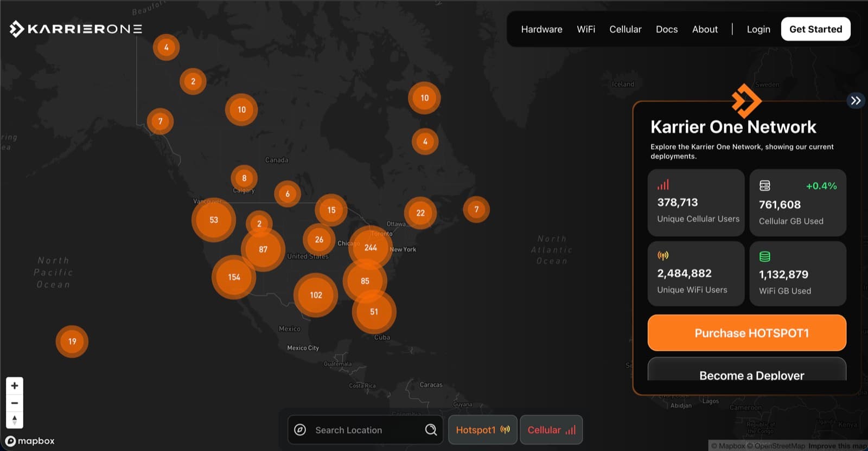
Task: Click the WiFi GB Used stat card
Action: 798,274
